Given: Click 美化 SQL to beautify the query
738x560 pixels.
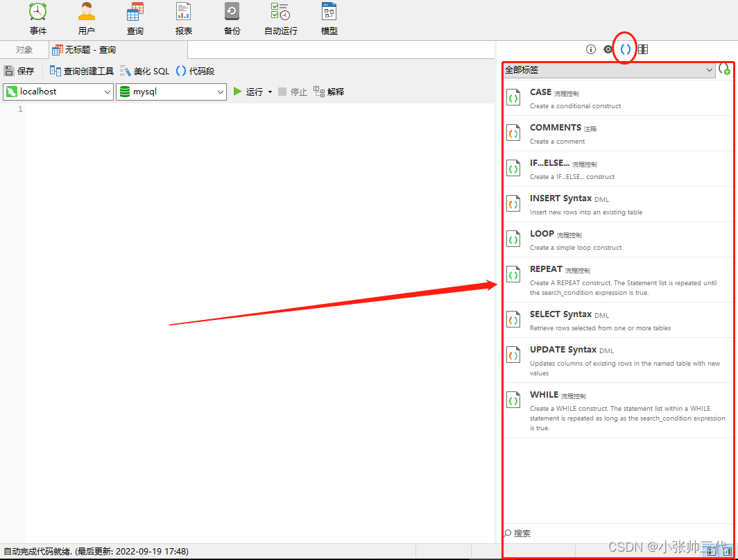Looking at the screenshot, I should [144, 71].
